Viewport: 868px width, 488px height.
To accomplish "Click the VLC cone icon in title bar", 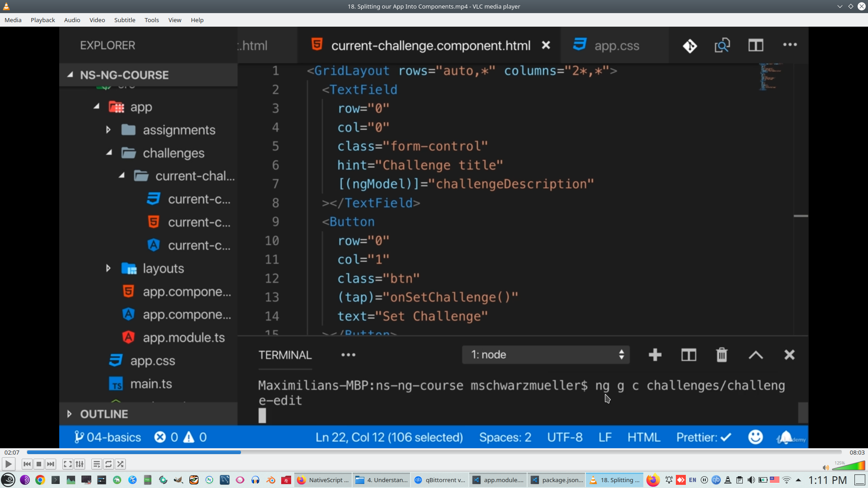I will click(x=6, y=6).
